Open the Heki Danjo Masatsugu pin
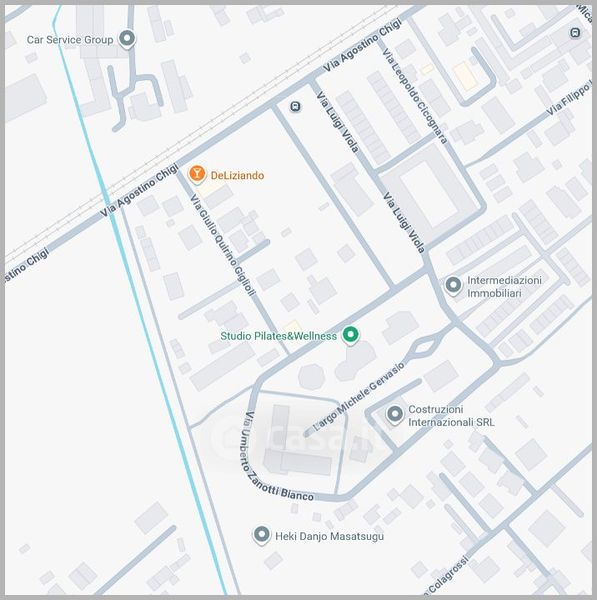Viewport: 597px width, 600px height. pyautogui.click(x=262, y=535)
